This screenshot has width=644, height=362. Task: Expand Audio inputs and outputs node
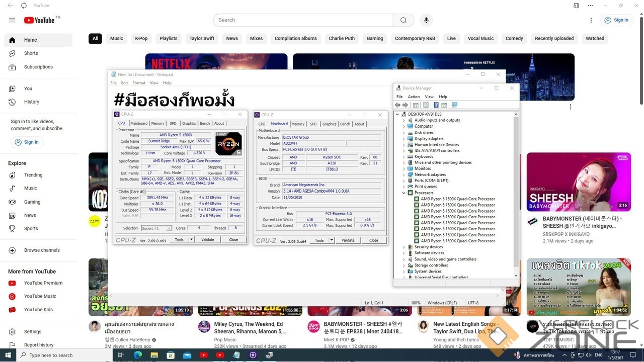coord(404,121)
